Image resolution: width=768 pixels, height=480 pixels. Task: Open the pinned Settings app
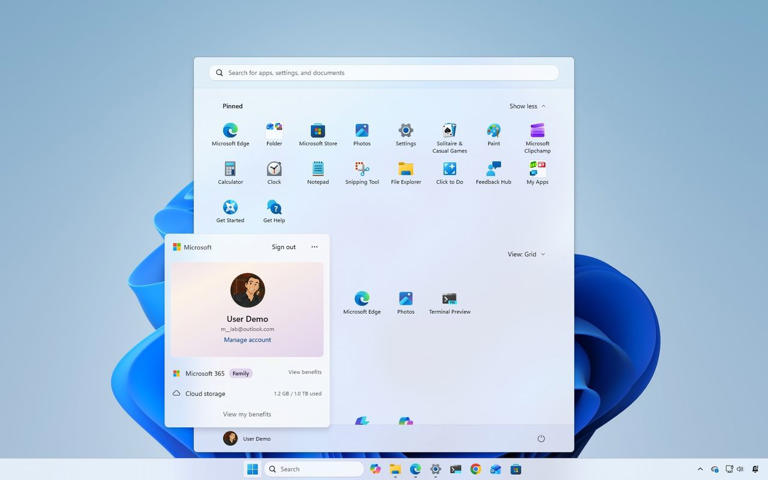(x=406, y=134)
